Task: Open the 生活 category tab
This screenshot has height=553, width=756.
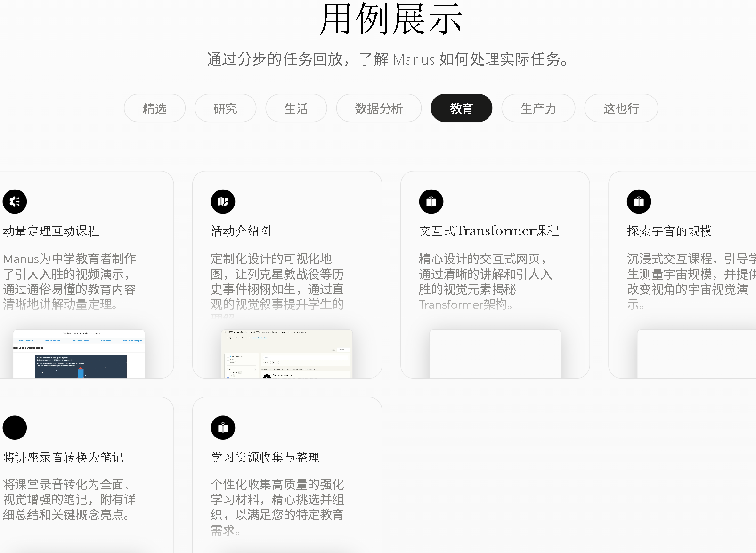Action: point(296,108)
